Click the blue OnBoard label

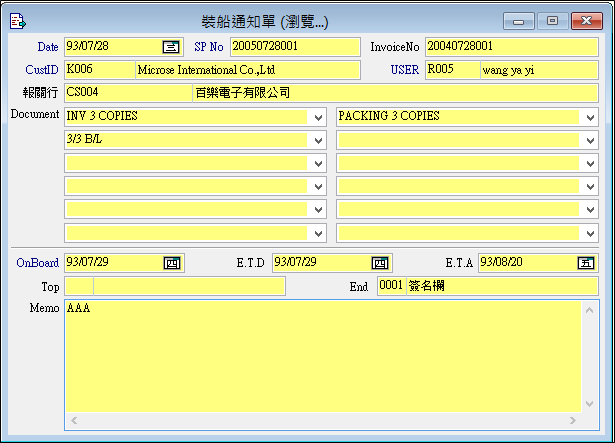37,263
